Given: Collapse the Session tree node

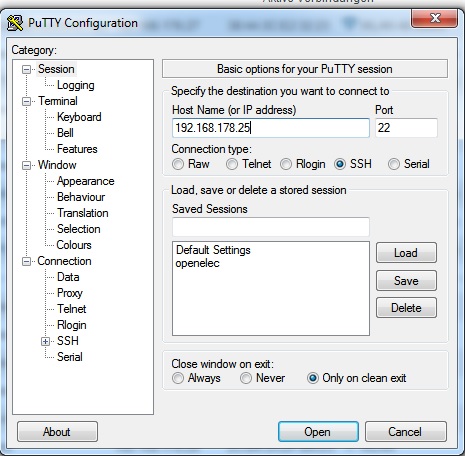Looking at the screenshot, I should point(26,69).
